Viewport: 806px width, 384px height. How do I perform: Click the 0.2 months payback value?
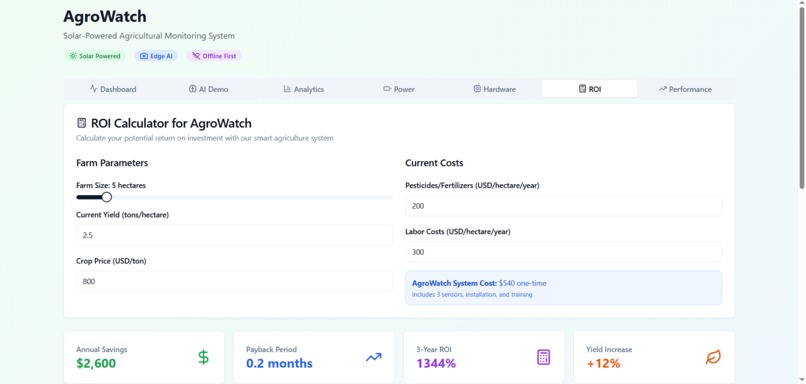279,363
